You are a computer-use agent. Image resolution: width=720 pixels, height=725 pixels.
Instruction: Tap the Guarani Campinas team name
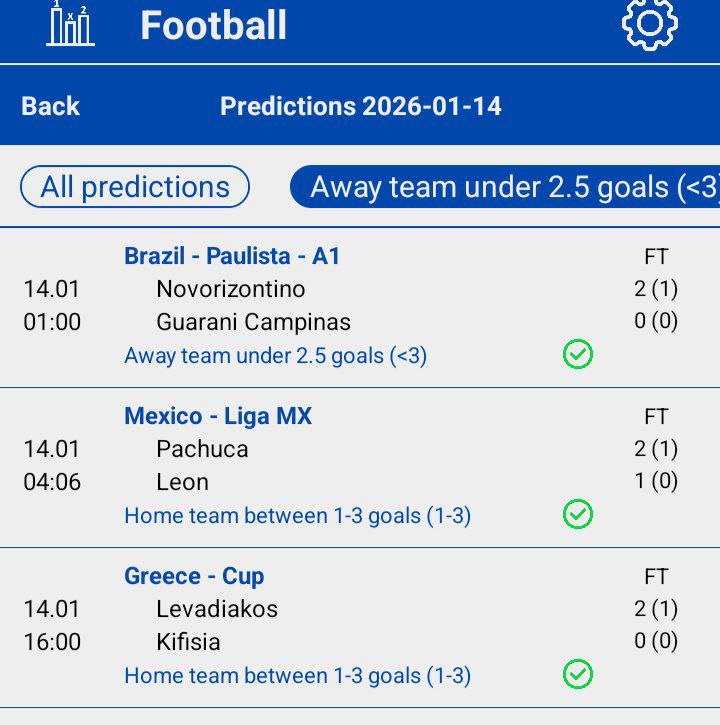tap(254, 322)
